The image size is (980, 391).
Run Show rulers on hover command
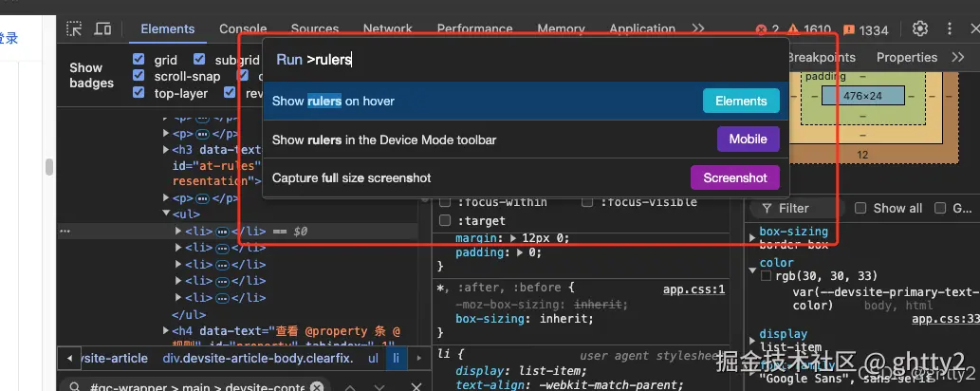[x=527, y=101]
